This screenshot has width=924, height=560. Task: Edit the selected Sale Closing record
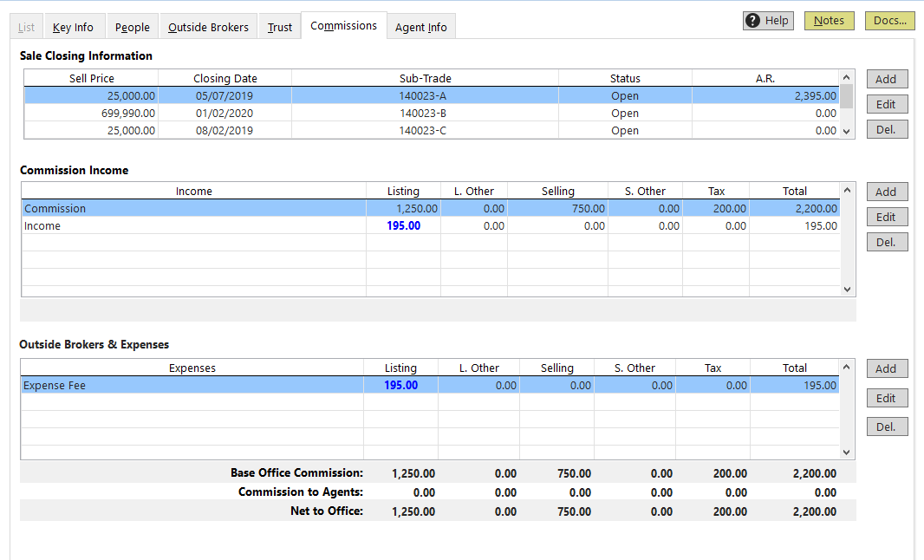887,103
